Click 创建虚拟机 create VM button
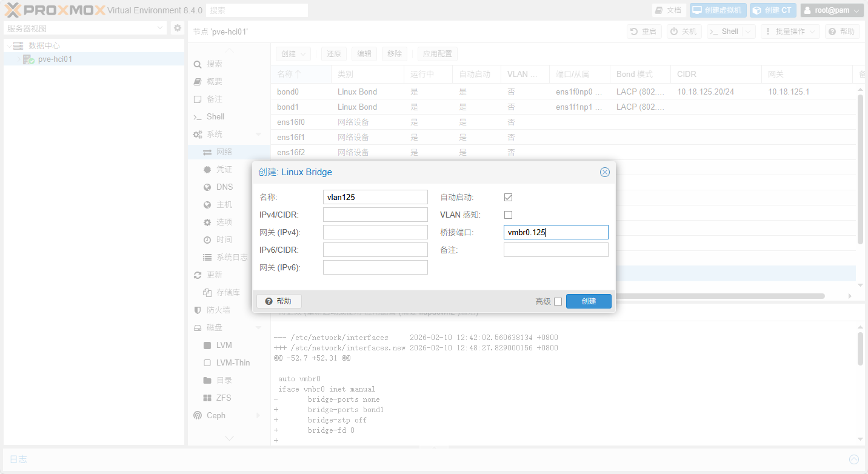The image size is (868, 474). coord(718,10)
